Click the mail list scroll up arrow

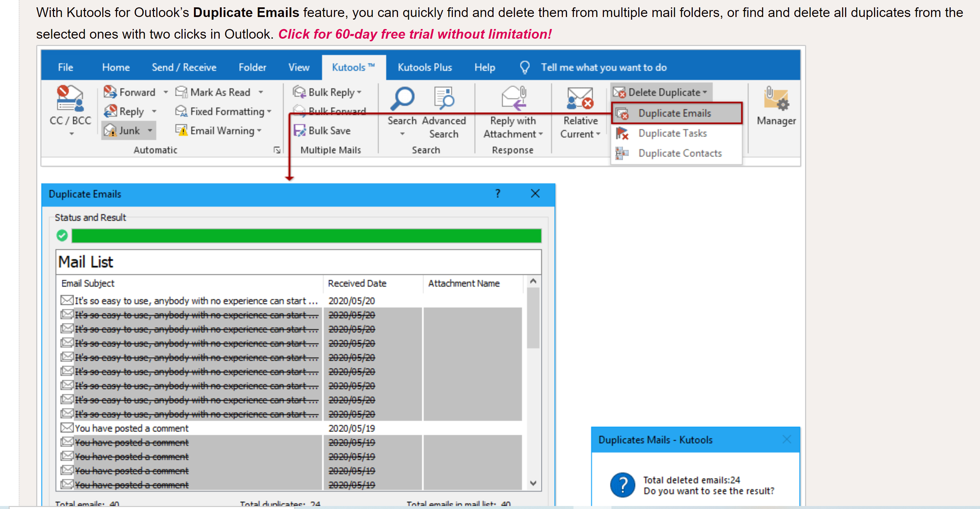(x=533, y=281)
